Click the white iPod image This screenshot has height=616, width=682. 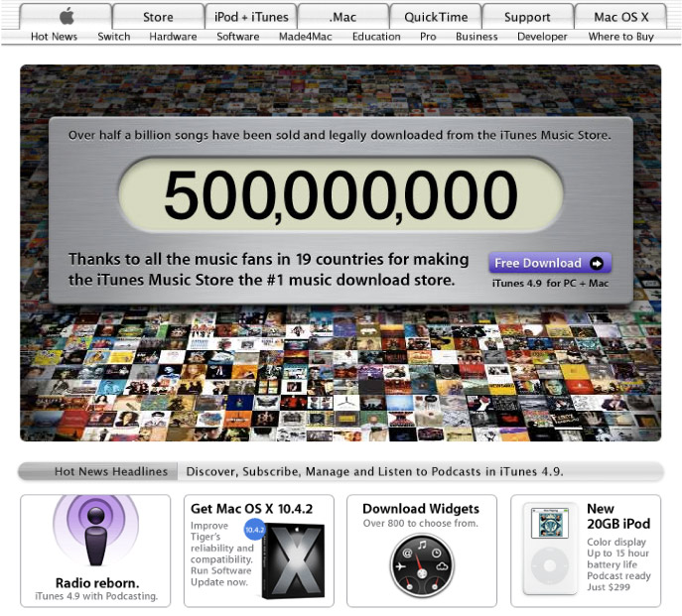(550, 549)
